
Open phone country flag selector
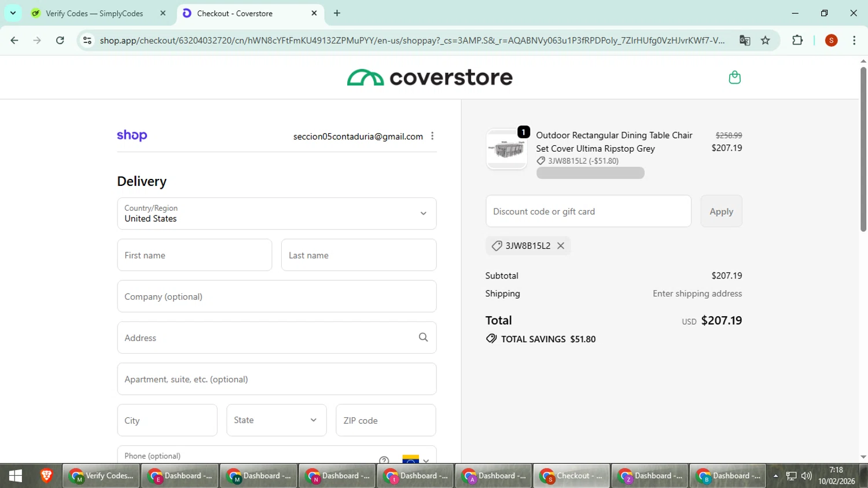click(x=415, y=460)
